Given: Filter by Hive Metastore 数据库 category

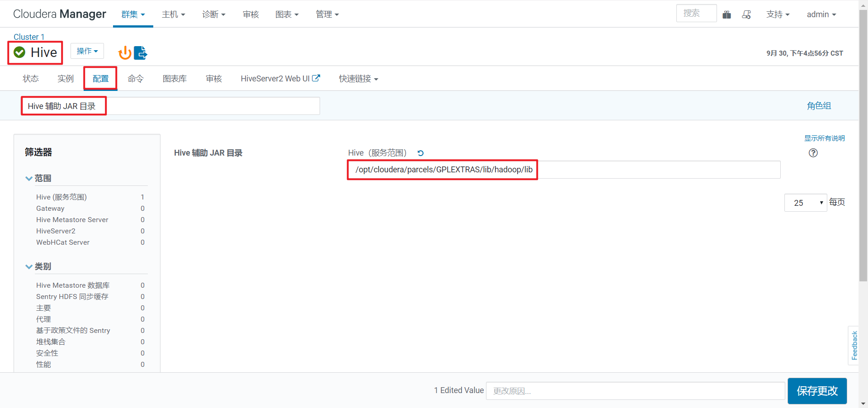Looking at the screenshot, I should [x=73, y=285].
